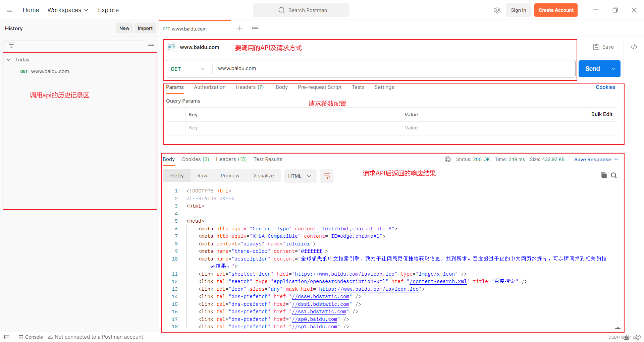The image size is (644, 342).
Task: Open the hamburger menu icon
Action: [10, 10]
